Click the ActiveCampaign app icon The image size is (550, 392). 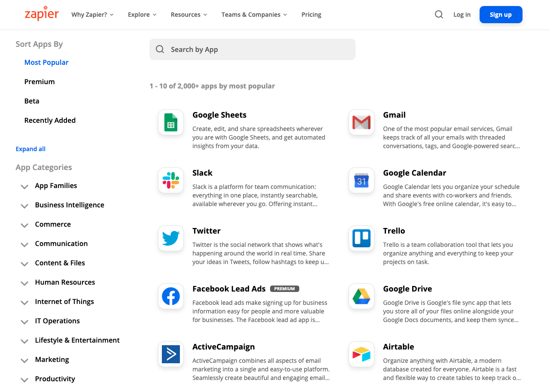(x=171, y=354)
